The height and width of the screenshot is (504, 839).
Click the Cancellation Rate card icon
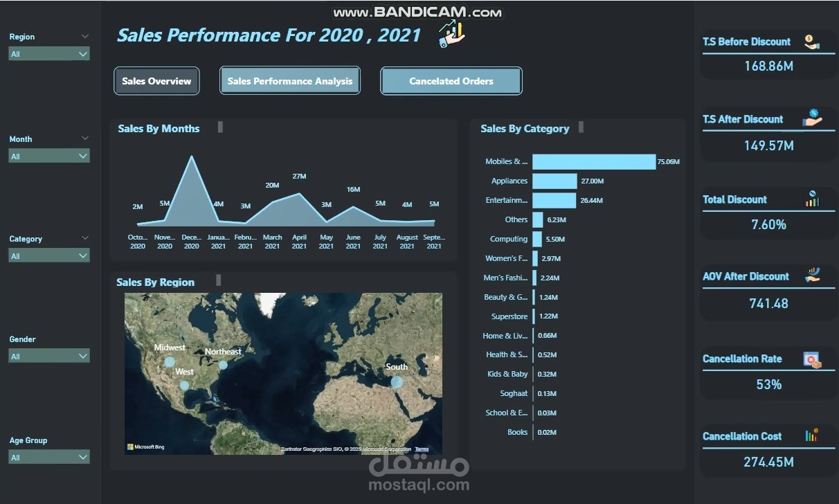click(811, 359)
